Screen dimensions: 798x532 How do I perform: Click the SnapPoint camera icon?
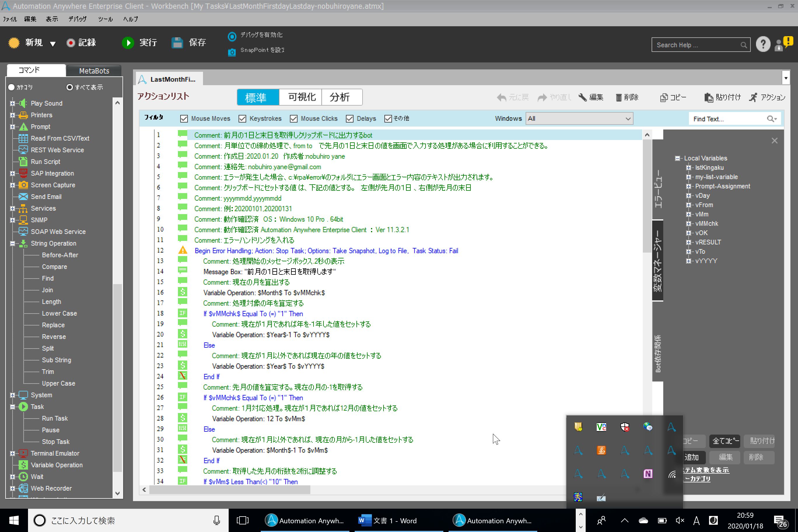232,52
